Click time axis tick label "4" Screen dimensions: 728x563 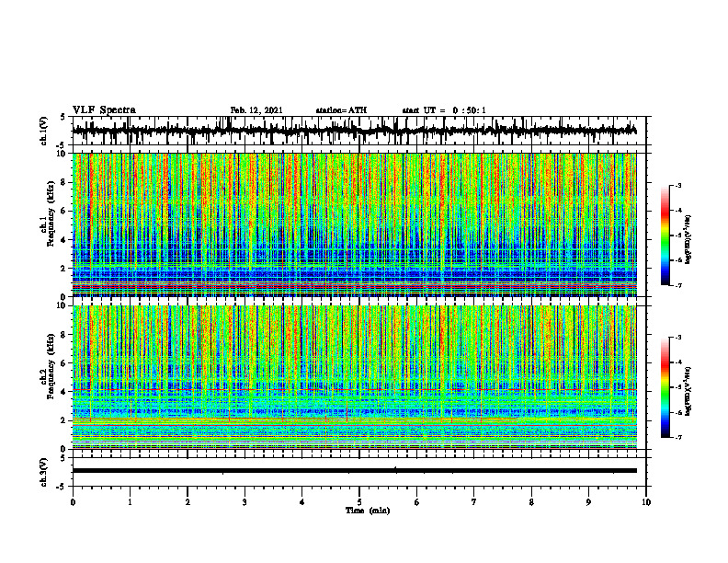[x=302, y=502]
